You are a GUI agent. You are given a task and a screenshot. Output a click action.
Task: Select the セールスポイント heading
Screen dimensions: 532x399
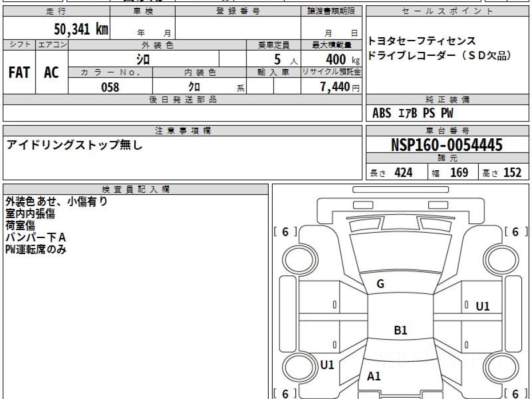[x=447, y=12]
